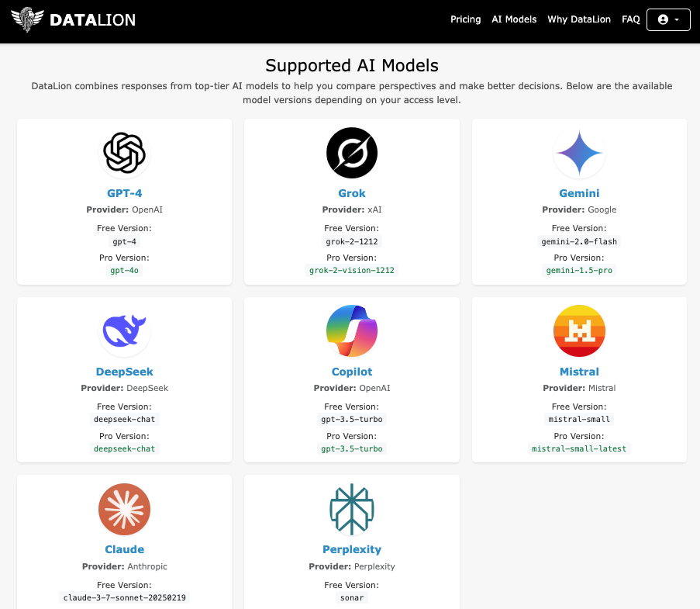
Task: Open the FAQ page
Action: (x=631, y=19)
